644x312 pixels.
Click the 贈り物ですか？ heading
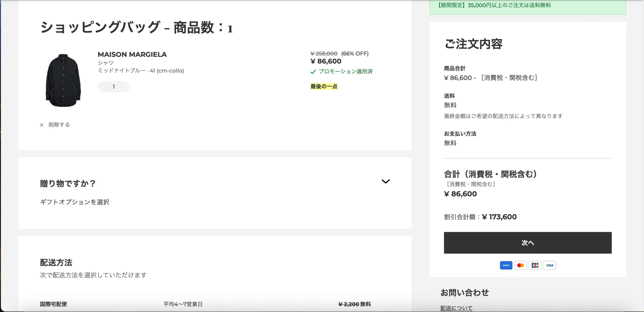pyautogui.click(x=68, y=184)
